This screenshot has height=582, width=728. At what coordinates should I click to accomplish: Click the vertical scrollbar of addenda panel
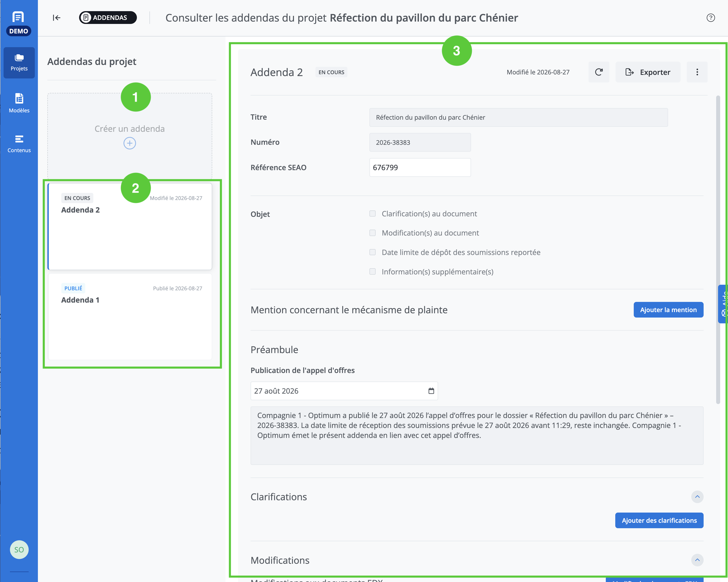click(718, 250)
